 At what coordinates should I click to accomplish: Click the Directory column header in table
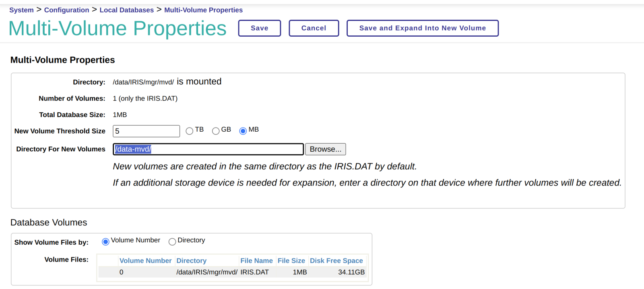(x=191, y=261)
